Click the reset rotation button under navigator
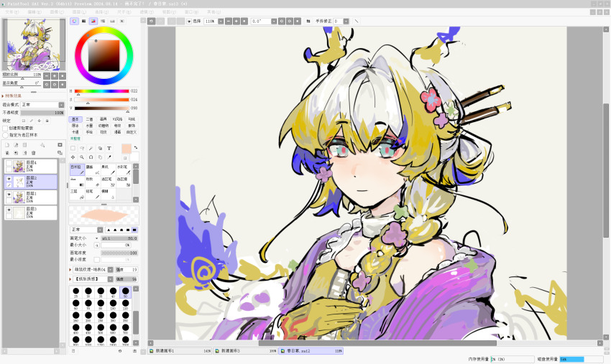Screen dimensions: 611x364 (63, 85)
